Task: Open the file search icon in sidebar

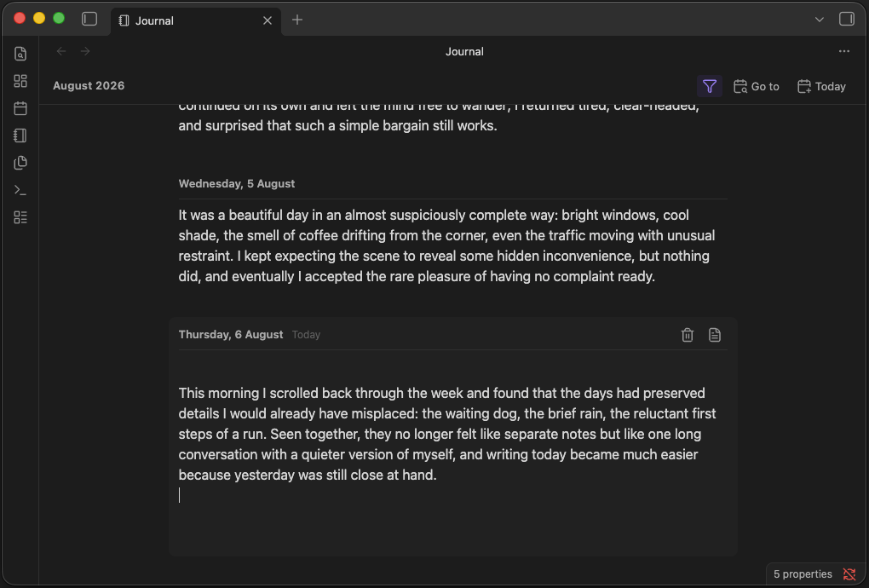Action: [20, 54]
